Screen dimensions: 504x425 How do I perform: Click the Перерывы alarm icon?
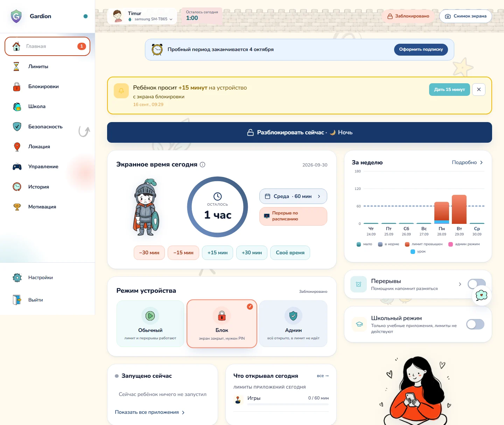tap(359, 284)
